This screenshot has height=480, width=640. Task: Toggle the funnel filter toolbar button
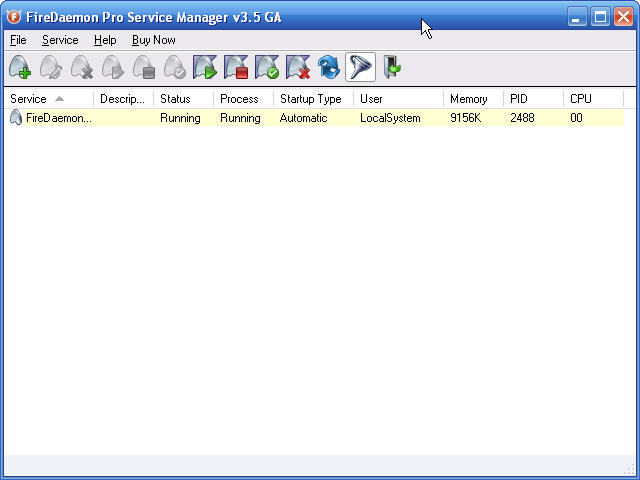tap(360, 67)
